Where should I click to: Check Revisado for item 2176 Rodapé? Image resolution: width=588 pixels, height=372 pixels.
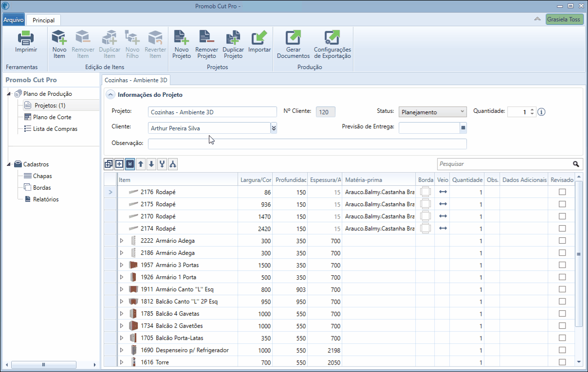click(x=562, y=192)
